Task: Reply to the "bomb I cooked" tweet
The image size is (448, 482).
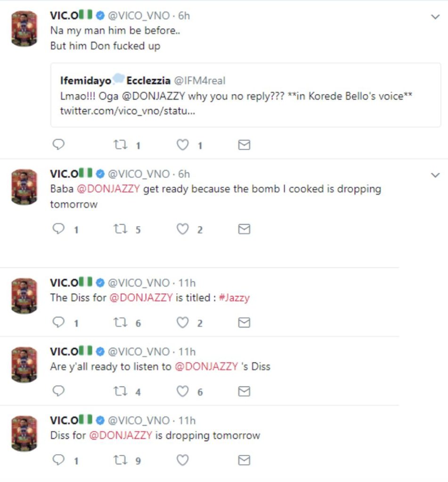Action: (58, 229)
